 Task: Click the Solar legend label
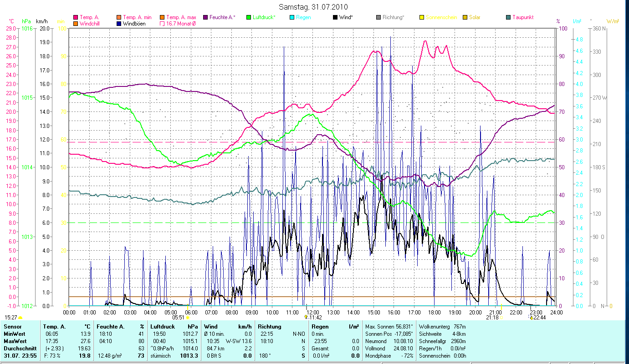(x=475, y=17)
